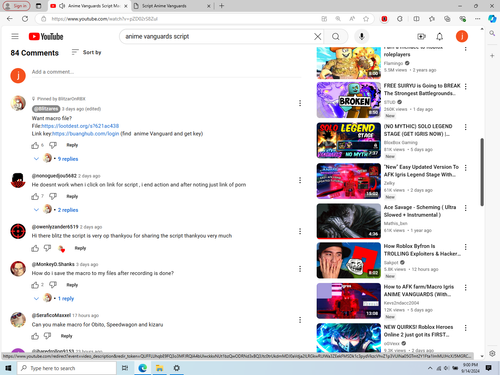The width and height of the screenshot is (500, 375).
Task: Open the buanghub.com login link
Action: click(86, 134)
